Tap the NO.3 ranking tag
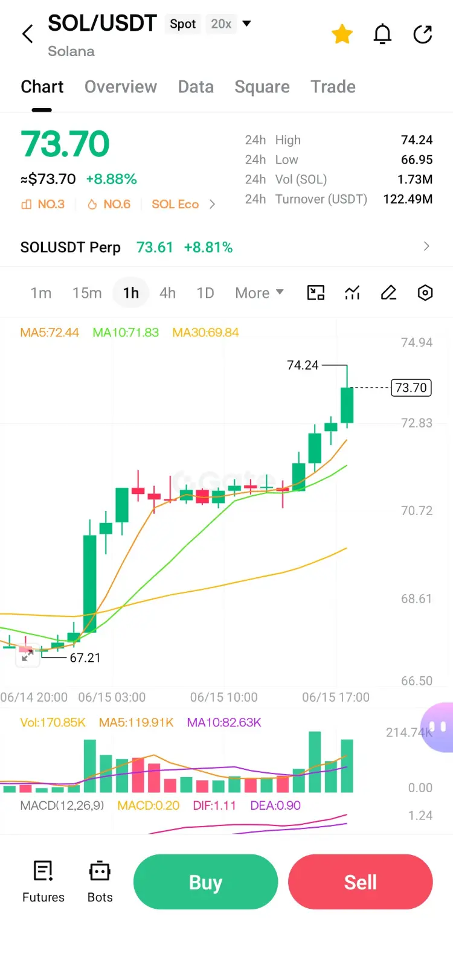This screenshot has height=980, width=453. [43, 204]
